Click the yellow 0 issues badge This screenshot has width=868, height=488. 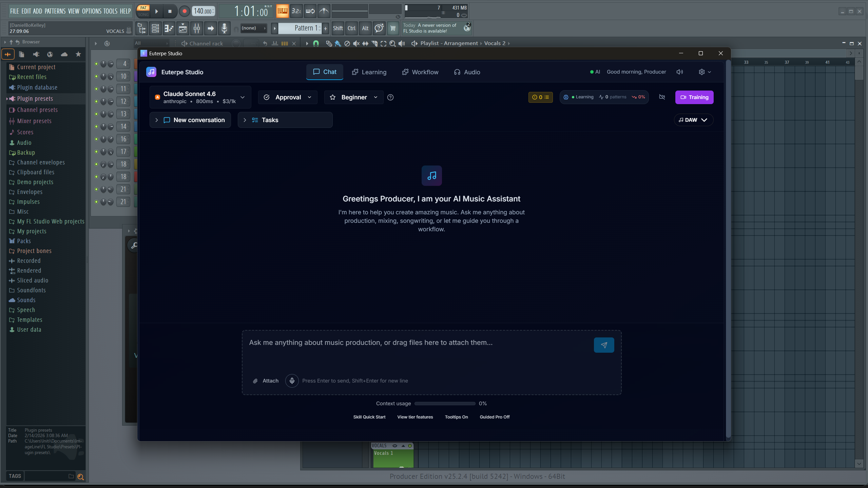click(540, 97)
